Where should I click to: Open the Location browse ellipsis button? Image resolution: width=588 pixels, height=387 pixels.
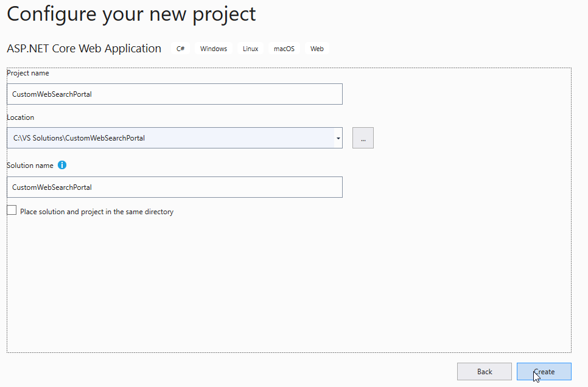363,138
